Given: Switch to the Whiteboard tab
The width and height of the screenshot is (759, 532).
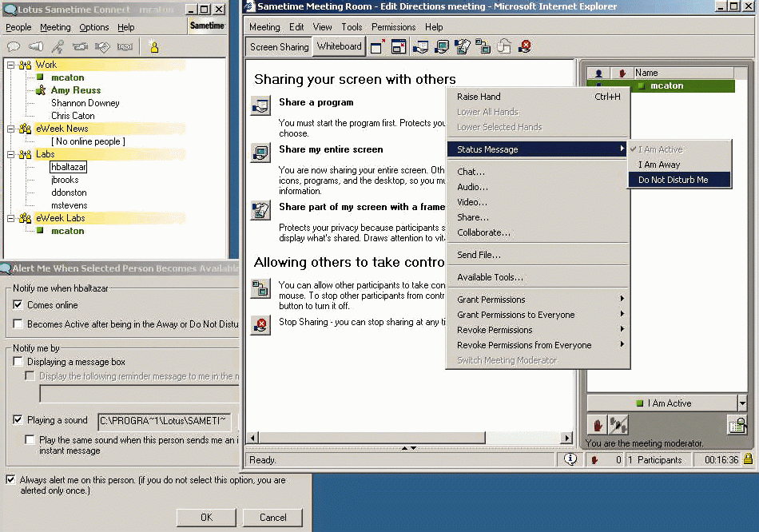Looking at the screenshot, I should [x=339, y=46].
